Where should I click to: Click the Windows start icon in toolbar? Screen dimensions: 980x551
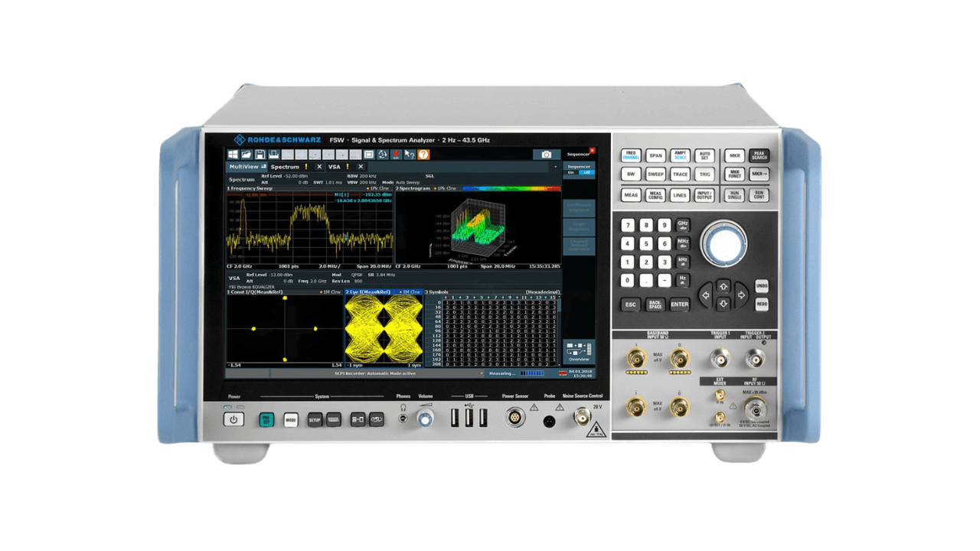[x=234, y=155]
